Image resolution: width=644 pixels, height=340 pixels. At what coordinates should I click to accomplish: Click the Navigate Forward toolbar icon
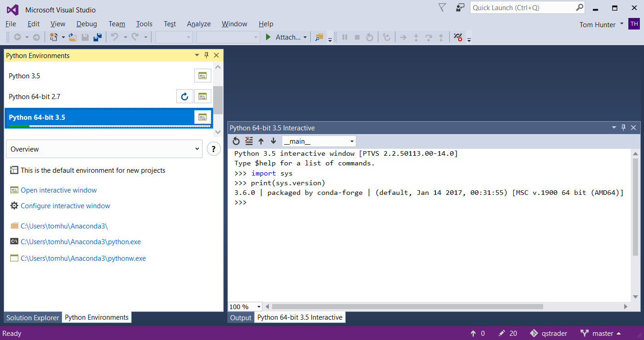(36, 37)
